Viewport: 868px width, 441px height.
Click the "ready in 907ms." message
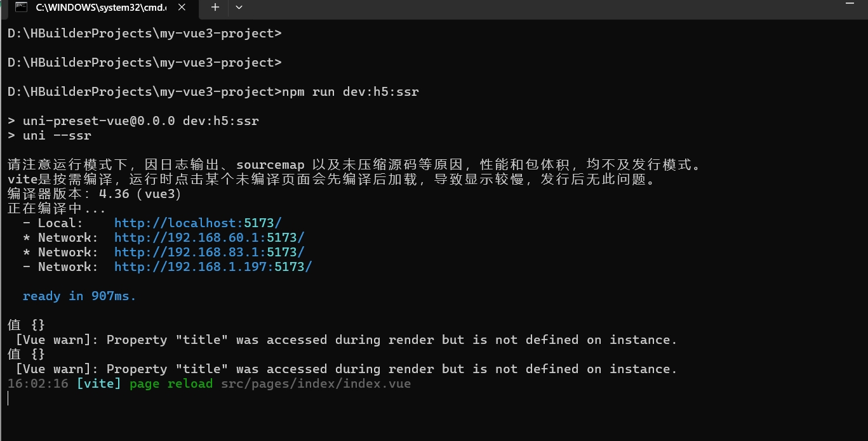[79, 296]
